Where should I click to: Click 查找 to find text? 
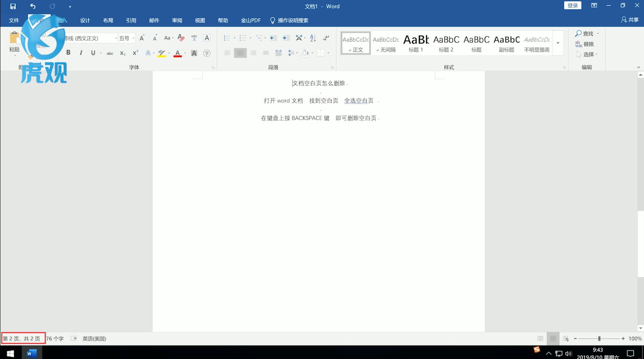point(584,34)
